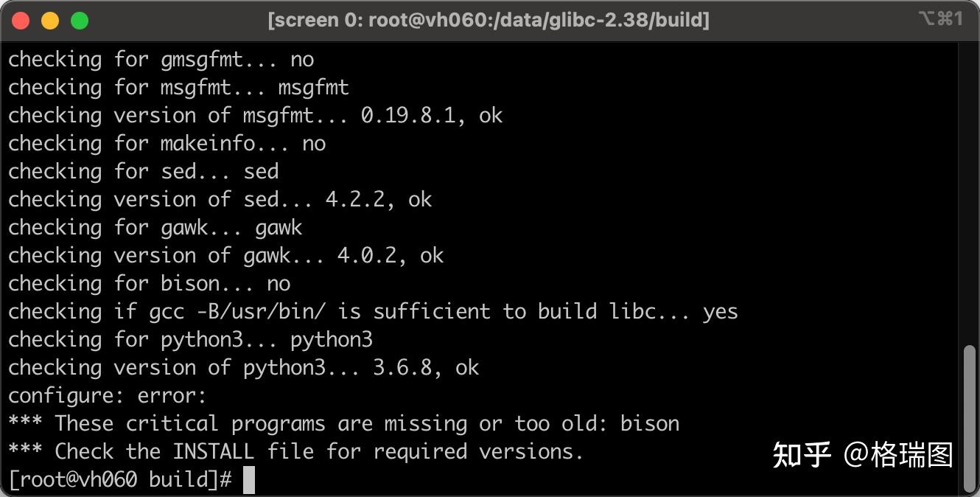Click the terminal scrollbar thumb
980x497 pixels.
(970, 418)
